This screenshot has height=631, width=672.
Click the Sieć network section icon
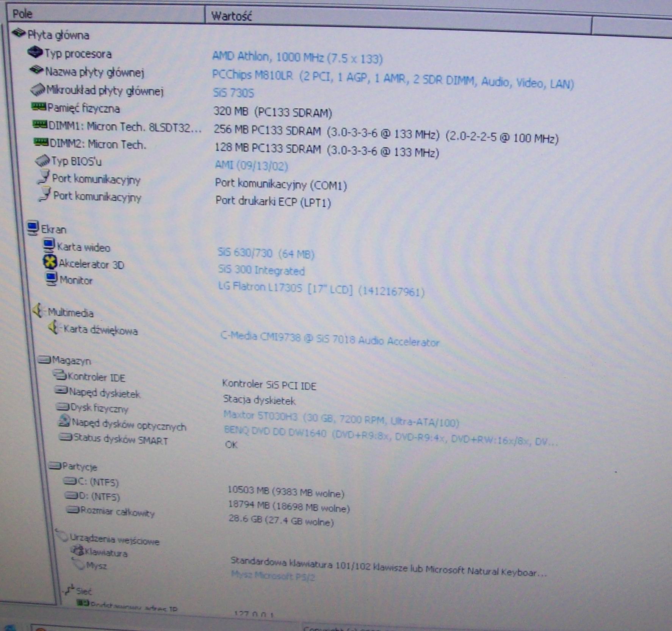[69, 590]
